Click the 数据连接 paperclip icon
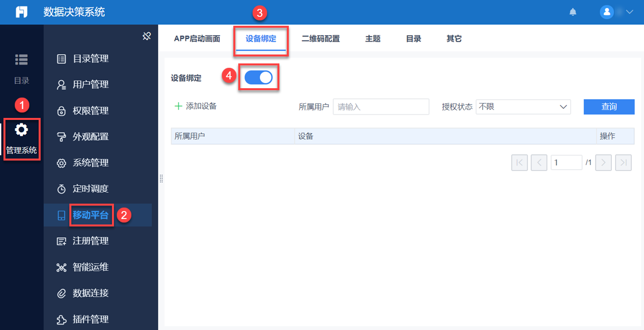644x330 pixels. pyautogui.click(x=61, y=293)
